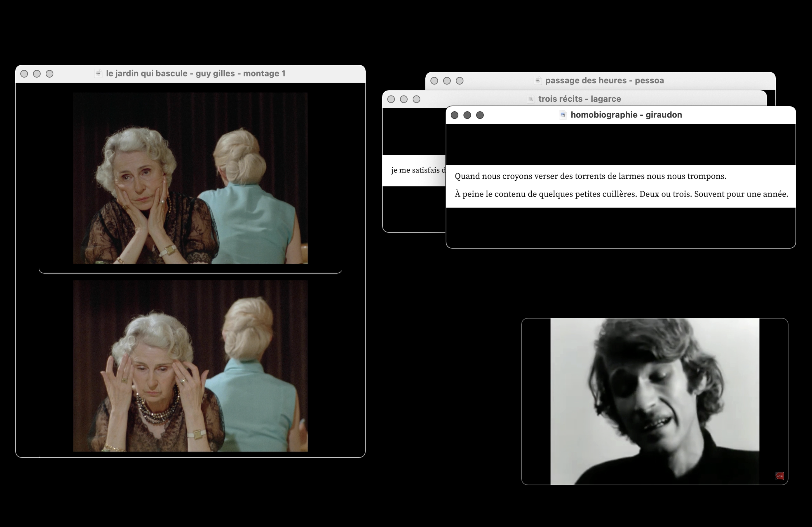Image resolution: width=812 pixels, height=527 pixels.
Task: Close the 'le jardin qui bascule' montage window
Action: tap(24, 74)
